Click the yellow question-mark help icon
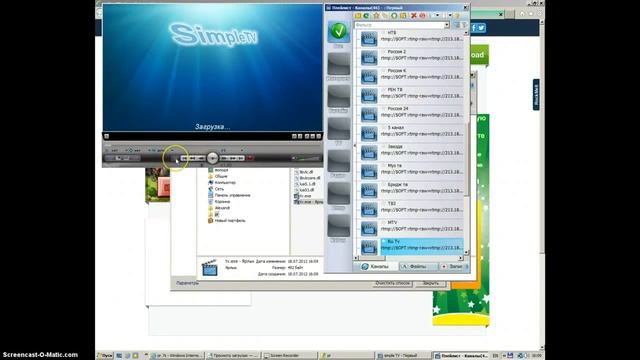This screenshot has width=640, height=360. click(458, 16)
